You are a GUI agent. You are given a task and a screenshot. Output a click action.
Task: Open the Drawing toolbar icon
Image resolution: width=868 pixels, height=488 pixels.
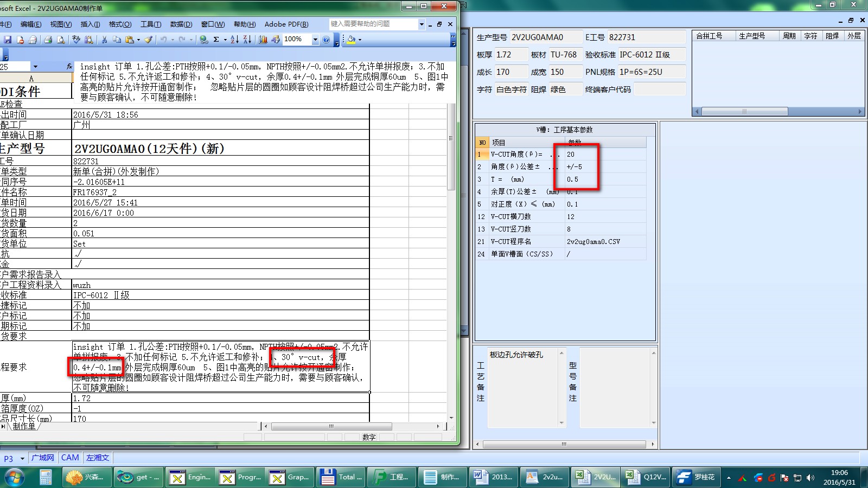coord(276,40)
